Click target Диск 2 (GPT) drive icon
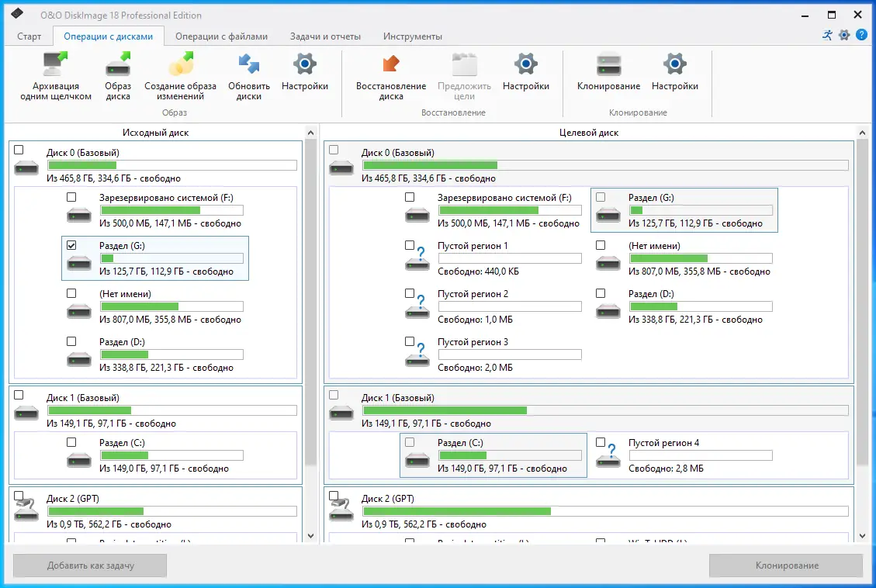Viewport: 876px width, 588px height. pyautogui.click(x=341, y=510)
